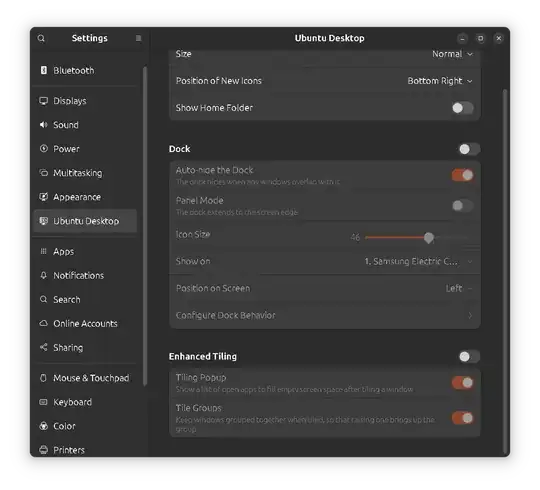Click the Bluetooth icon in sidebar
This screenshot has height=490, width=540.
tap(44, 70)
